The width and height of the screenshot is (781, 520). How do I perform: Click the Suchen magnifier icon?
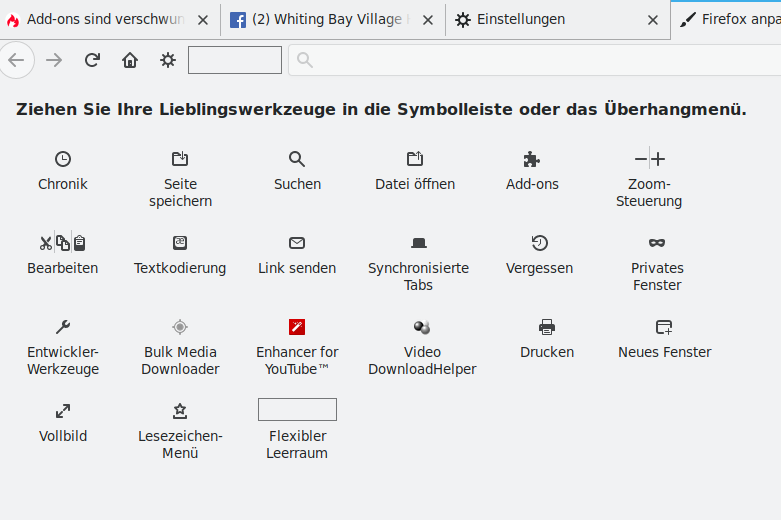coord(297,159)
